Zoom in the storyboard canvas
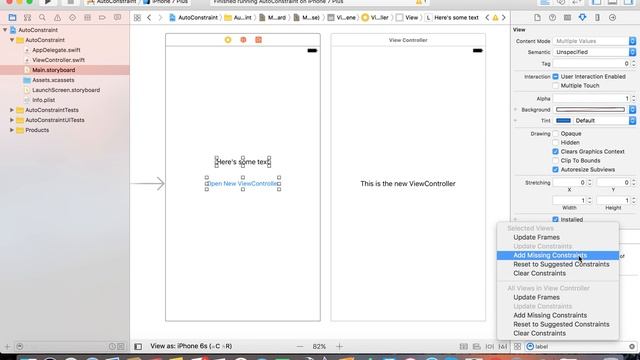Screen dimensions: 640x360 point(340,347)
